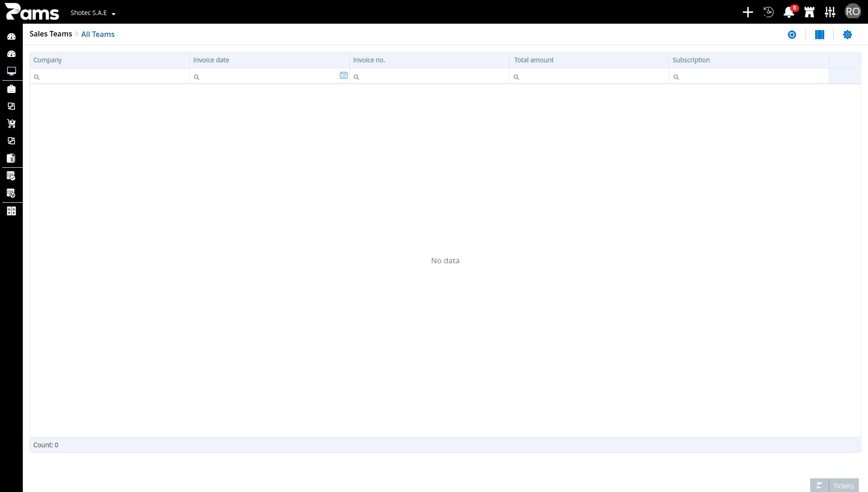Open the binders icon at sidebar bottom
This screenshot has height=492, width=868.
11,211
